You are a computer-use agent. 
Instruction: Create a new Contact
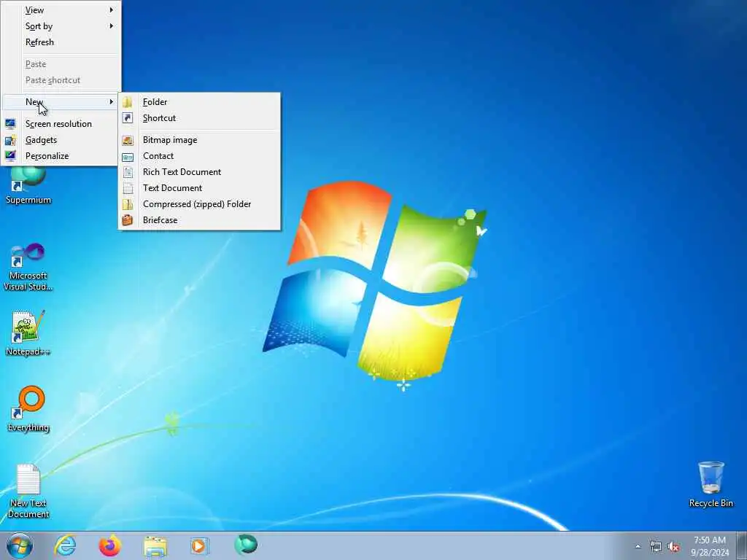click(x=199, y=156)
